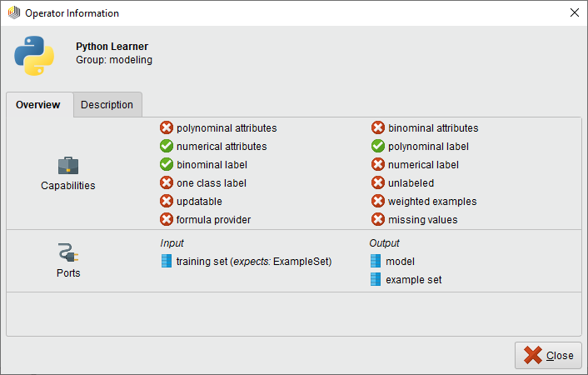This screenshot has width=588, height=375.
Task: Click red cross beside missing values
Action: (378, 220)
